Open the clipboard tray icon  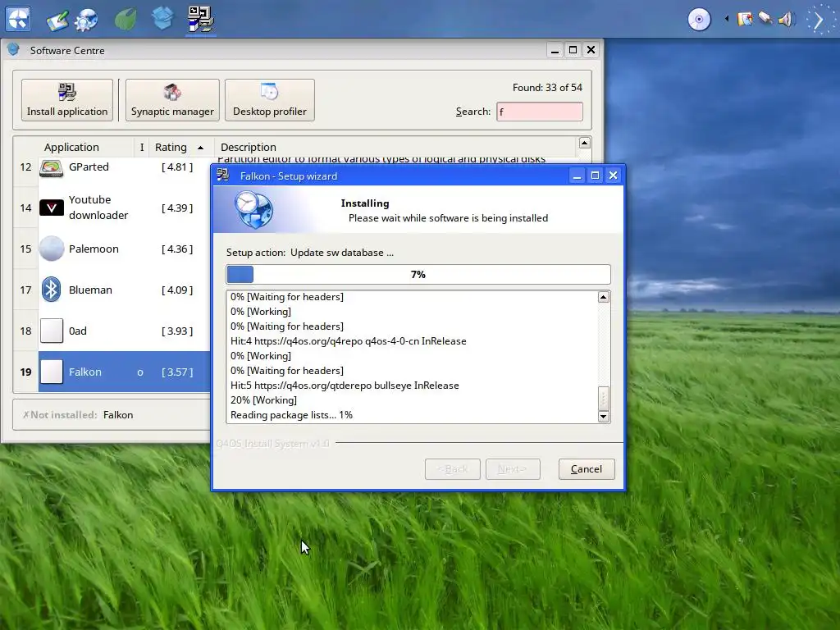pyautogui.click(x=745, y=20)
